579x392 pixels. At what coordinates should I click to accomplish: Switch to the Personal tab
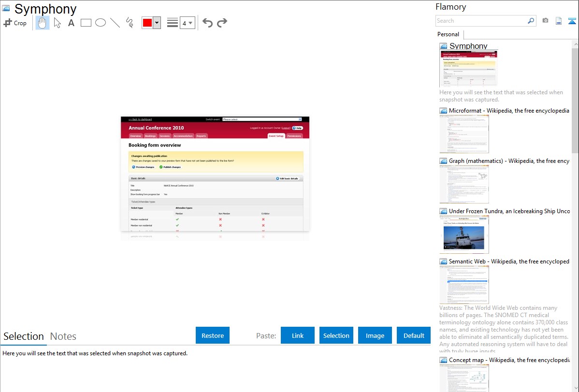point(448,34)
